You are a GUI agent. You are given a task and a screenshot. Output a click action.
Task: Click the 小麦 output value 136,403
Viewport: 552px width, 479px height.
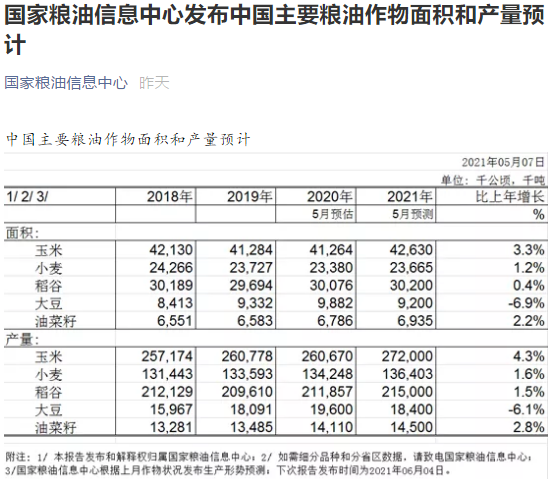(x=407, y=374)
